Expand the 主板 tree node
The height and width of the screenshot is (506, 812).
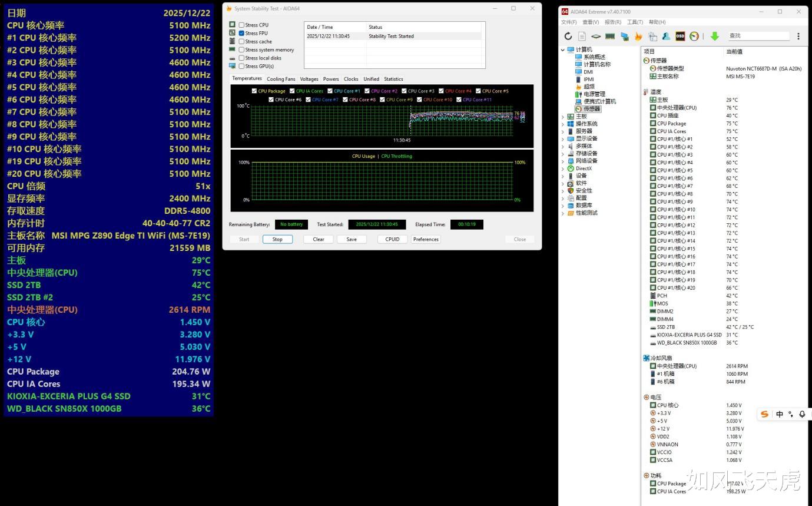click(x=563, y=117)
